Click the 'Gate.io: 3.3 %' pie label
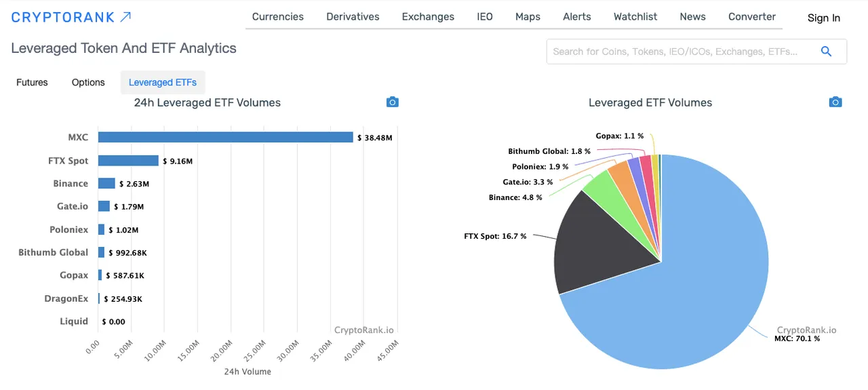868x390 pixels. point(527,182)
